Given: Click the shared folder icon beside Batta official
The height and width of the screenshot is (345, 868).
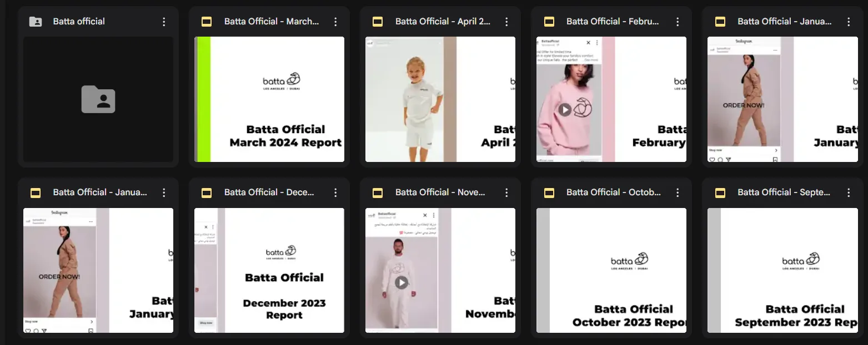Looking at the screenshot, I should pos(36,22).
